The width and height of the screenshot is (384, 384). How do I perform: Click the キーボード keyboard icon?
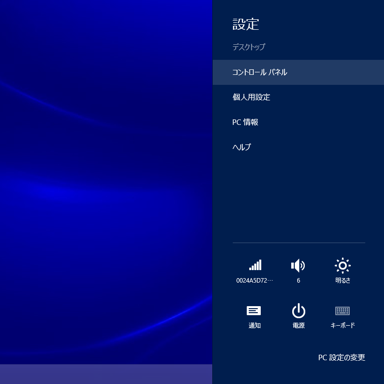342,311
